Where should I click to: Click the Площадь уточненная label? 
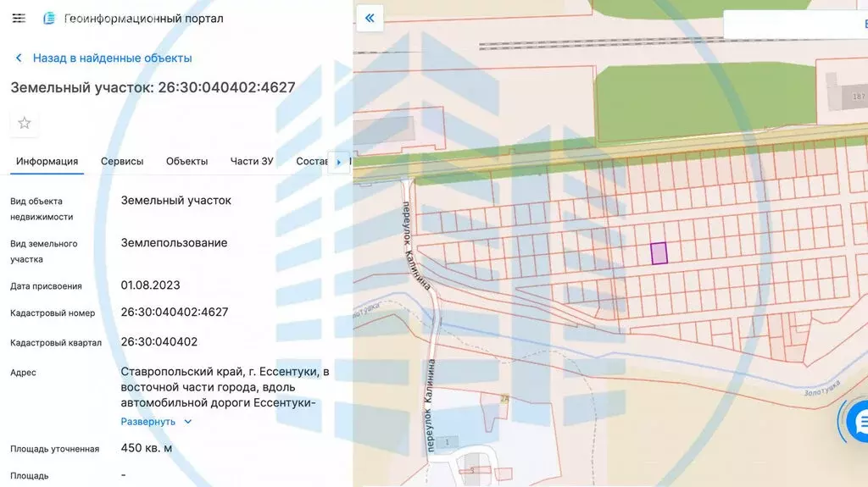tap(55, 449)
